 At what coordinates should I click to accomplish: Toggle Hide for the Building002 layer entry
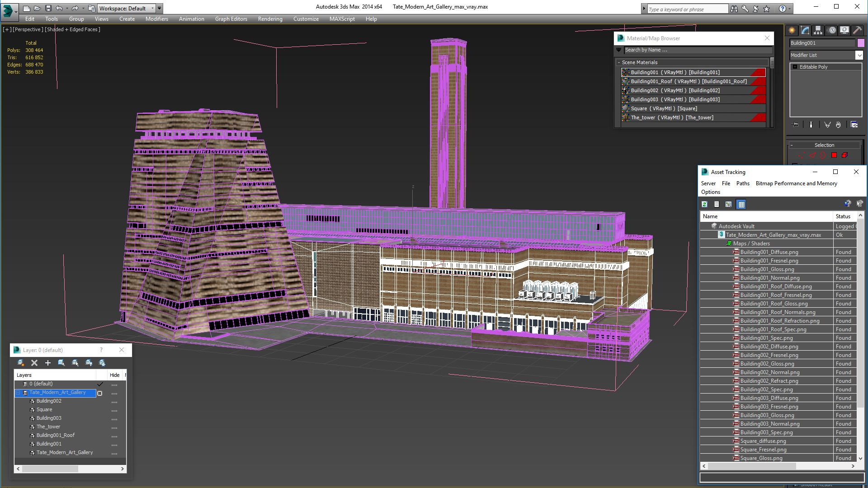(x=114, y=402)
